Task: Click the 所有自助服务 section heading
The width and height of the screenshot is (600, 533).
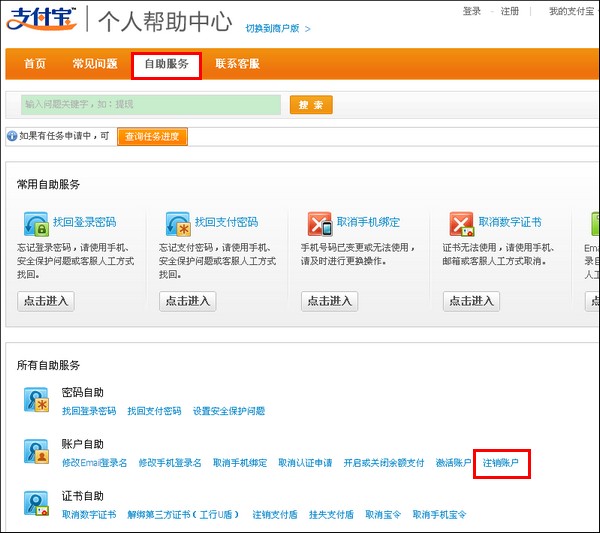Action: point(49,365)
